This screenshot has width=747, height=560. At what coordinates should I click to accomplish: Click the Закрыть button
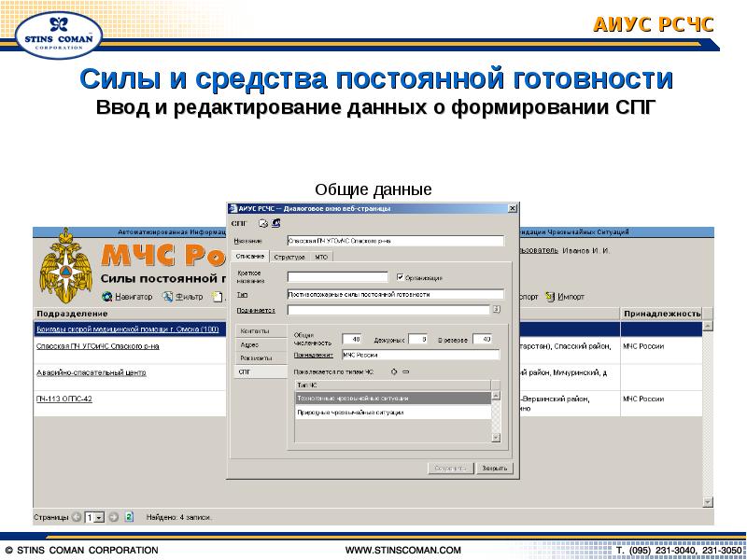(x=495, y=469)
